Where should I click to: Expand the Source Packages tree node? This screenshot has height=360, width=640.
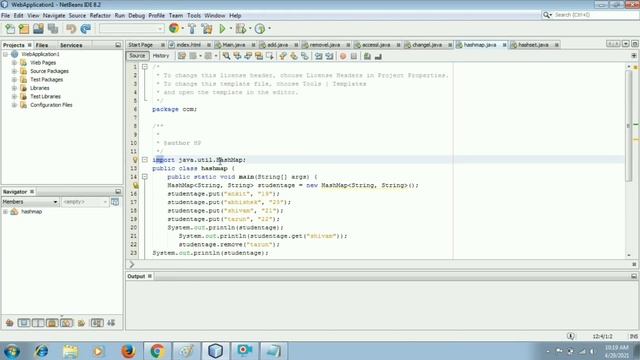pos(14,71)
